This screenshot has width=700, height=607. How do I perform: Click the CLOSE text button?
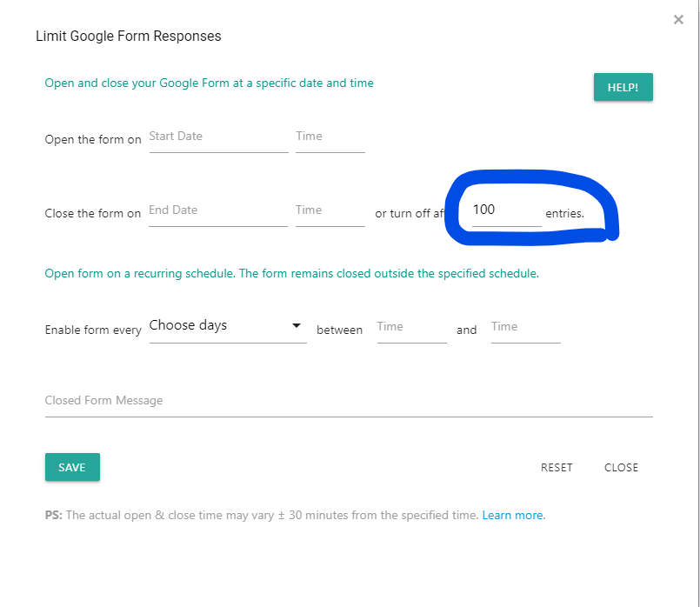621,467
